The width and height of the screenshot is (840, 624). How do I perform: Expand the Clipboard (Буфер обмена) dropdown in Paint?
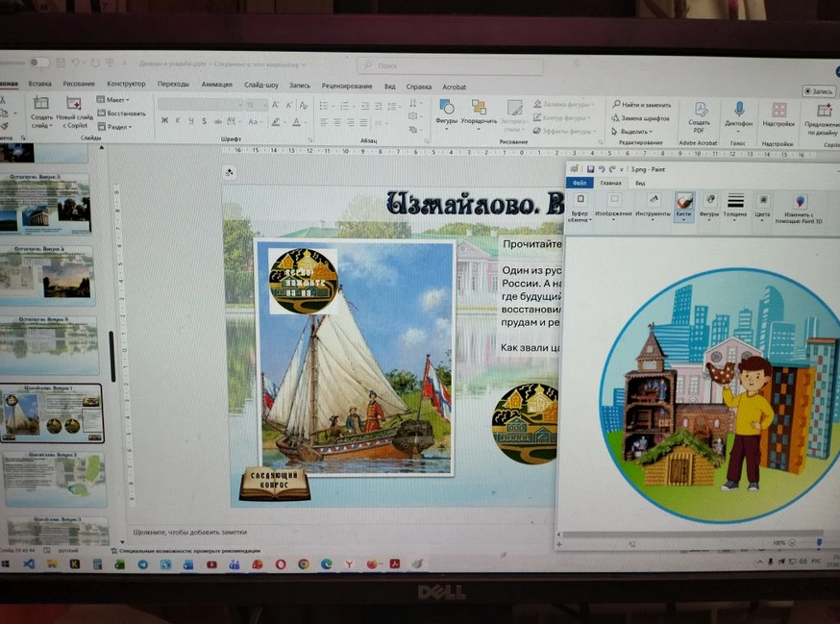point(580,206)
